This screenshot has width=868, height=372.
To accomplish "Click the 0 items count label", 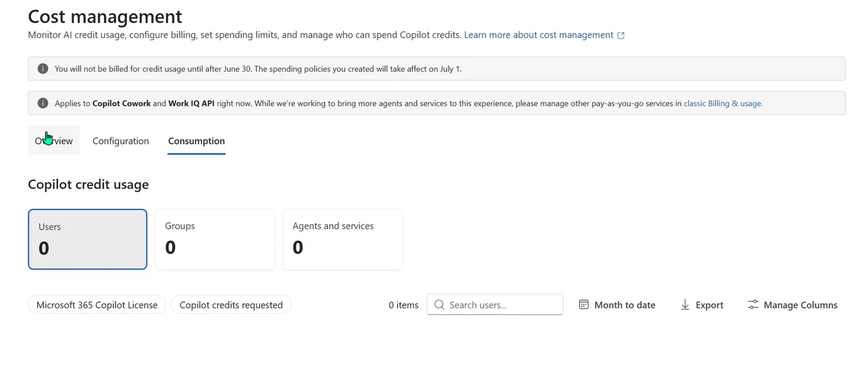I will 404,305.
